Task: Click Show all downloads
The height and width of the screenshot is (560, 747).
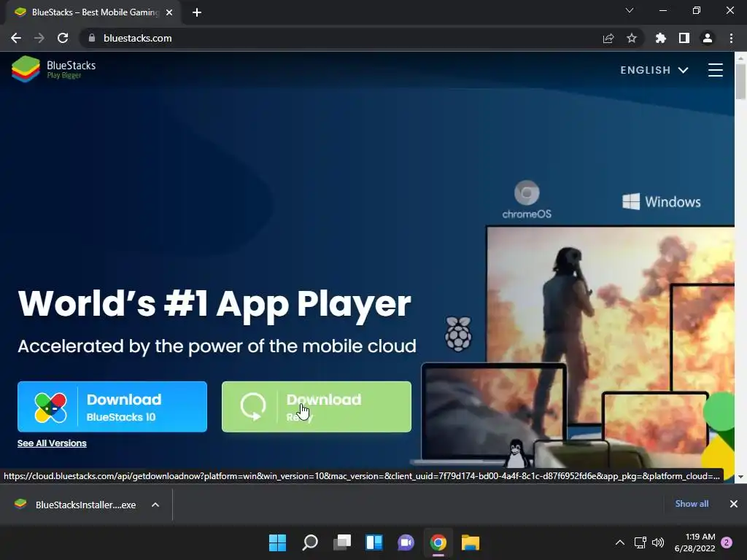Action: 692,504
